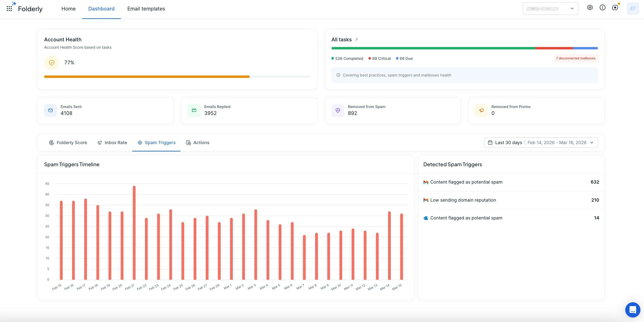Click the 7 disconnected mailboxes badge

575,58
